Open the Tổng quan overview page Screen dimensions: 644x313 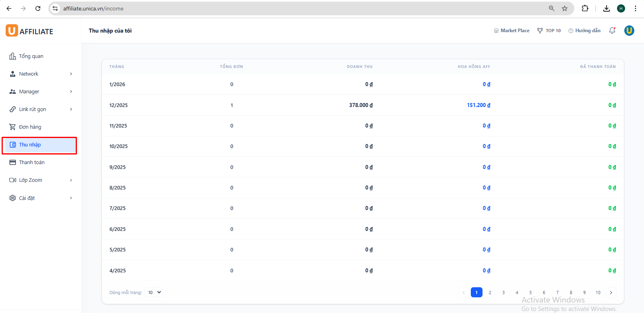point(31,56)
